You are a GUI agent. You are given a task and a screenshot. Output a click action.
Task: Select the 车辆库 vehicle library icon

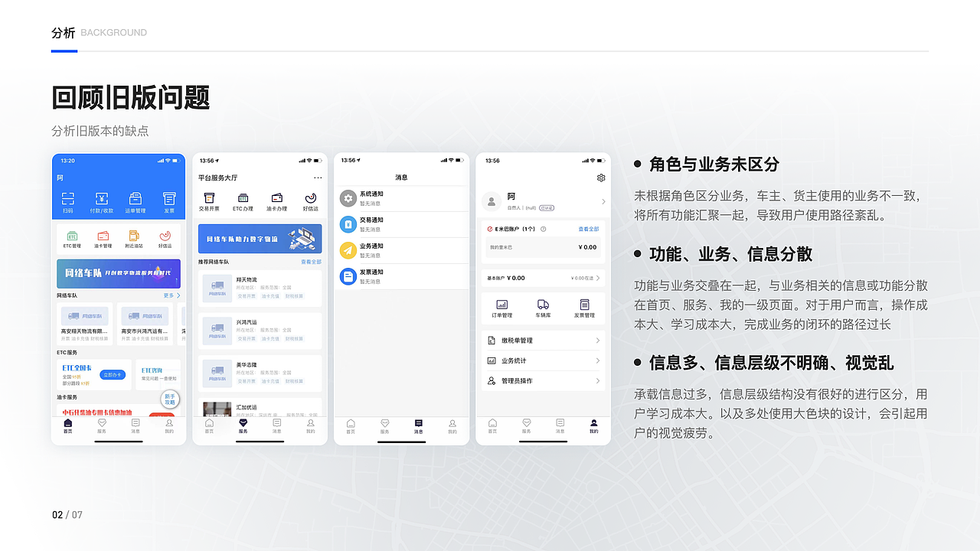543,306
